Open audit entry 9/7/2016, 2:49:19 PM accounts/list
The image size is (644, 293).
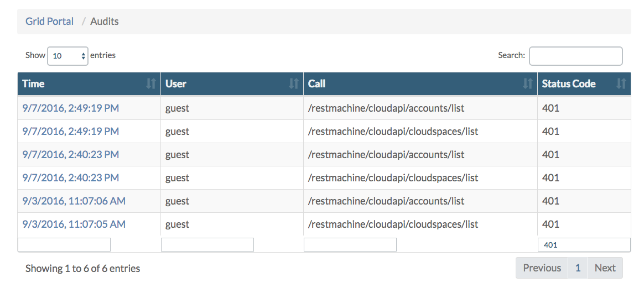70,108
